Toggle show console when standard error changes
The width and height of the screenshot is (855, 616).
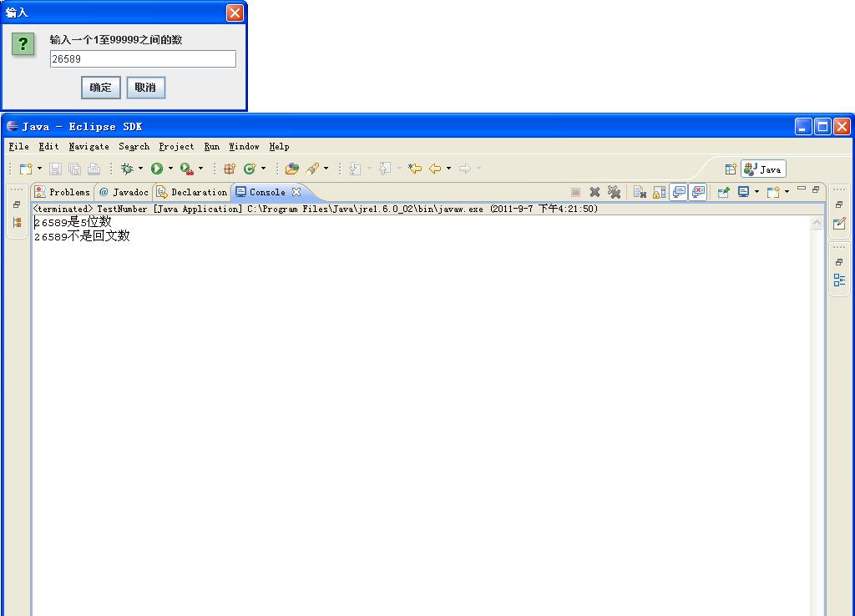pos(699,192)
